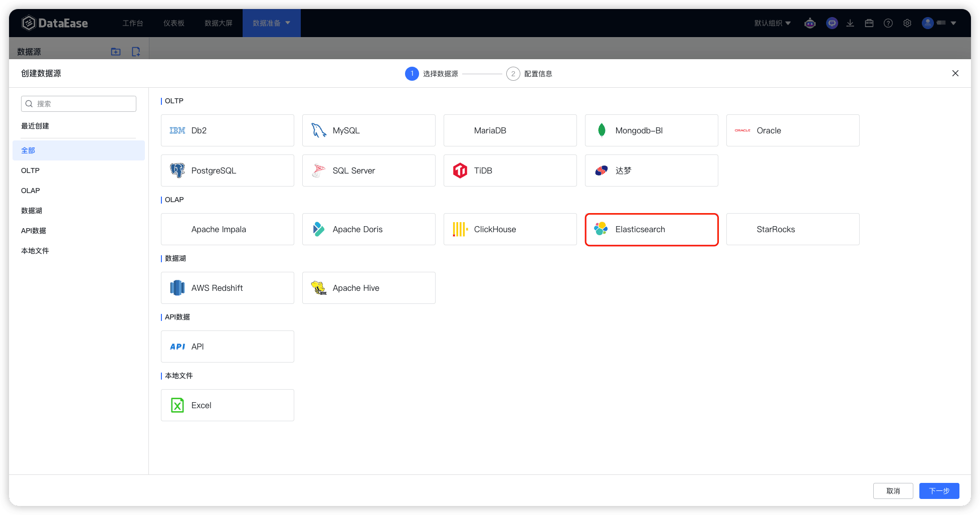Select the Elasticsearch data source card
The image size is (980, 515).
651,229
